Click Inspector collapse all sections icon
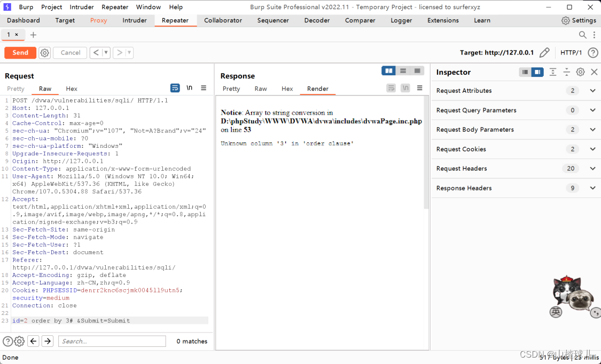 point(566,72)
